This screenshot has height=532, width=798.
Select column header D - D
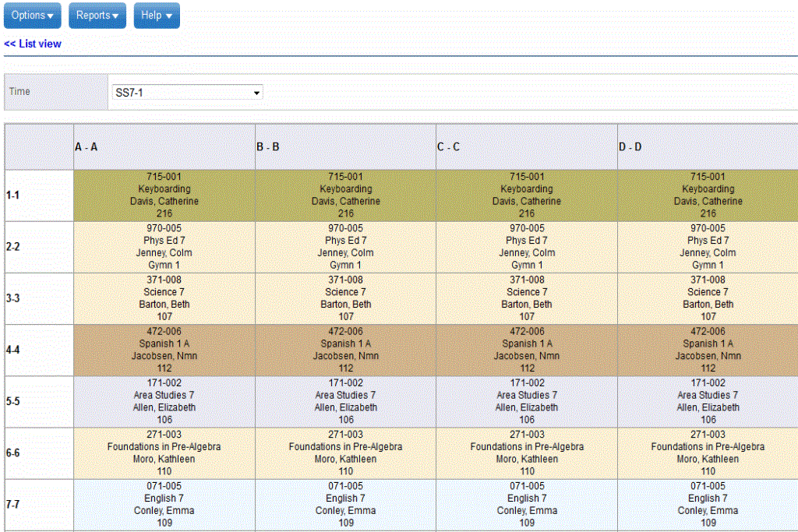[x=708, y=146]
